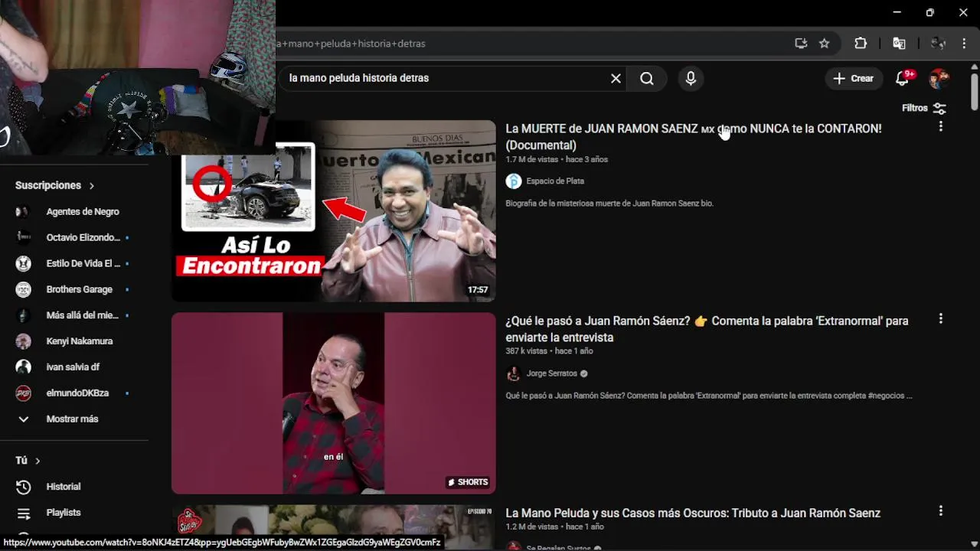Click the SHORTS badge on thumbnail

[468, 482]
